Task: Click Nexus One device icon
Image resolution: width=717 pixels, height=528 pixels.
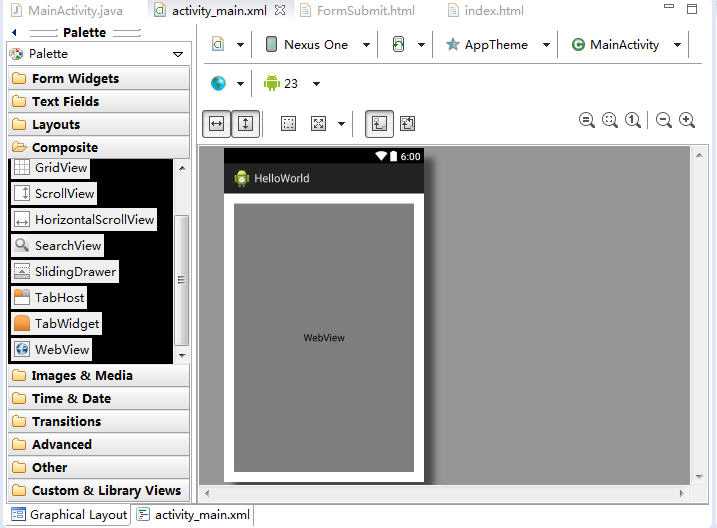Action: click(271, 44)
